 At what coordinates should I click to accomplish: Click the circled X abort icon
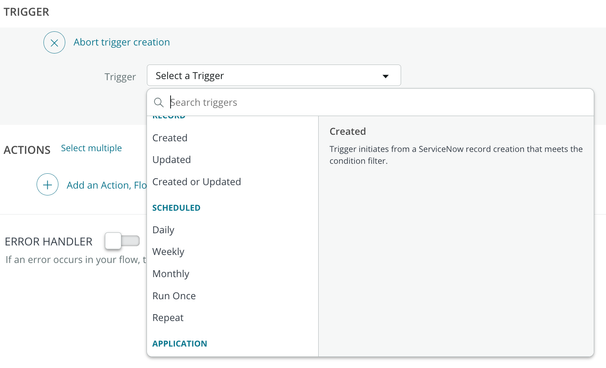coord(54,43)
